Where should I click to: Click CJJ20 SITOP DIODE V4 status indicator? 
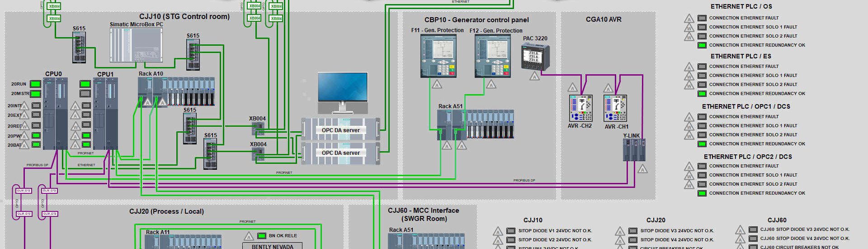(x=633, y=240)
